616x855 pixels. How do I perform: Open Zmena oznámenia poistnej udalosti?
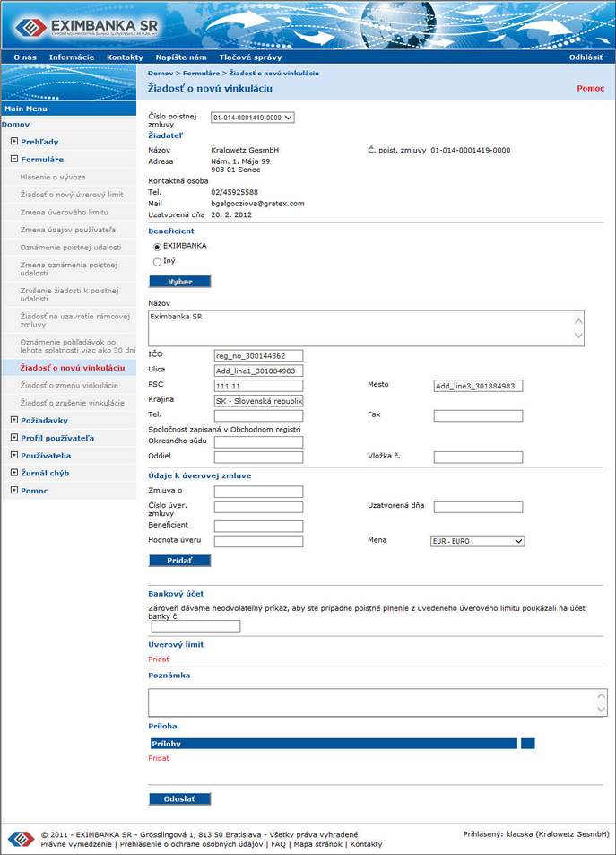coord(69,269)
